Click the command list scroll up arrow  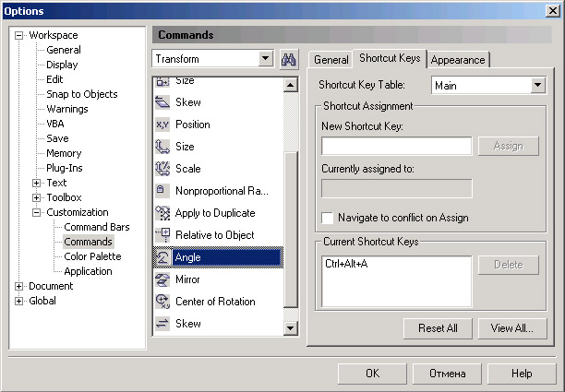click(291, 85)
